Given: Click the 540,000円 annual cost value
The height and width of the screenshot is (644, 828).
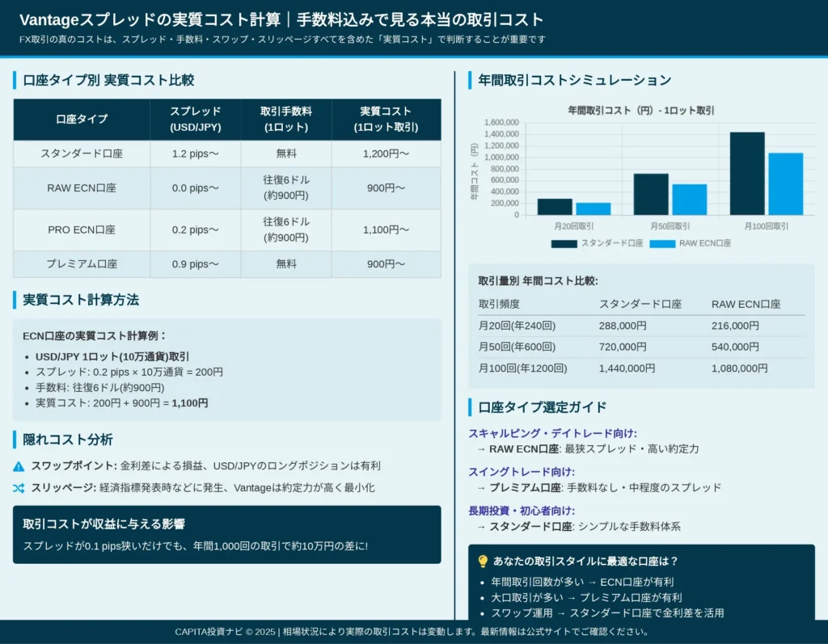Looking at the screenshot, I should click(x=735, y=347).
